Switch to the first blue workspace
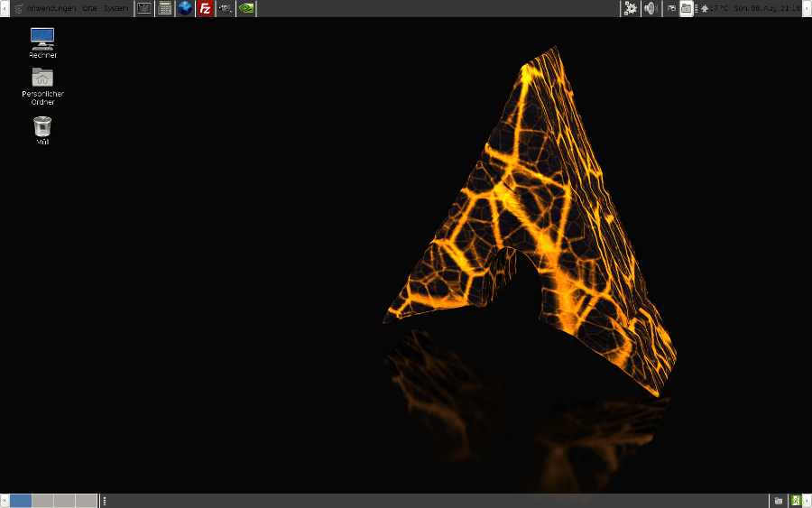812x508 pixels. [x=21, y=500]
